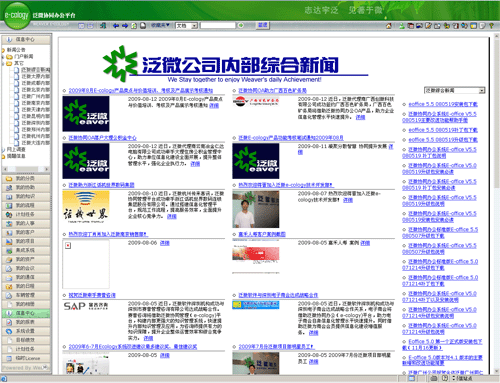The image size is (500, 383).
Task: Click the blue forward arrow
Action: (x=125, y=26)
